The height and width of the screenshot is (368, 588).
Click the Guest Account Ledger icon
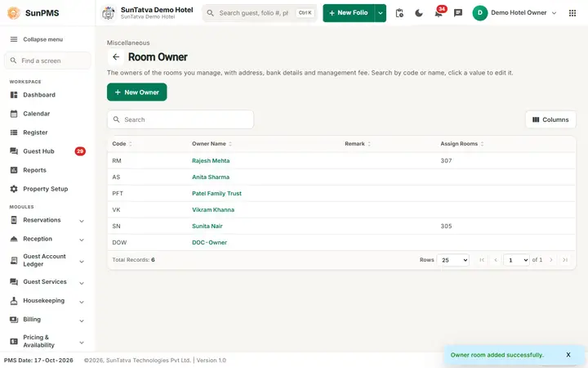[x=14, y=260]
